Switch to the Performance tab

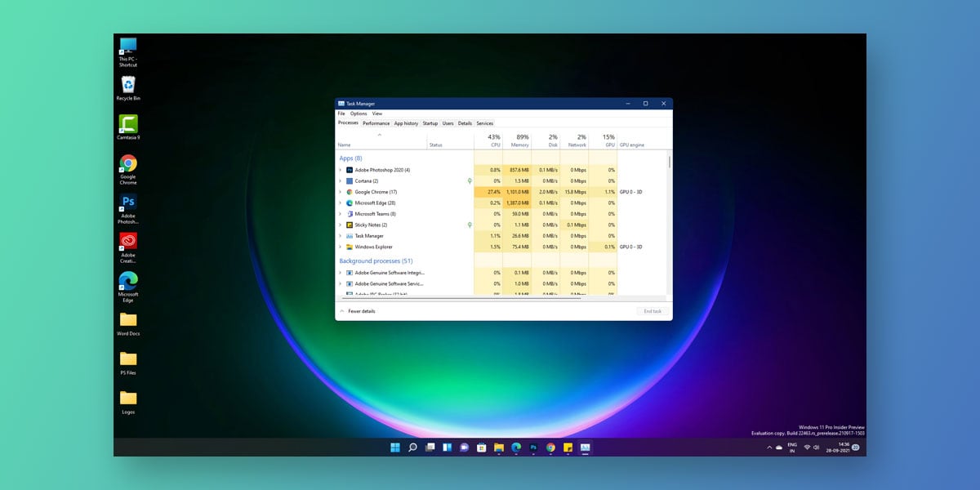click(x=376, y=123)
